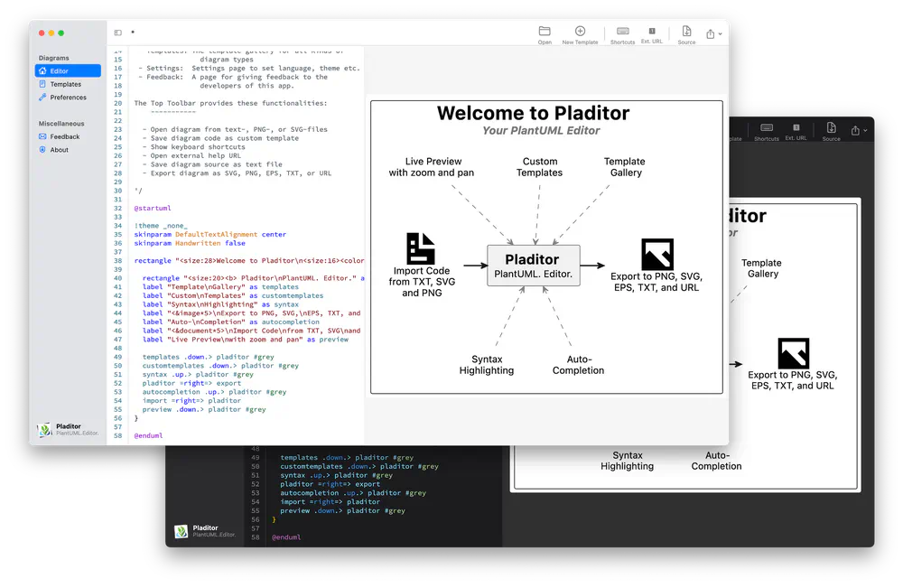The image size is (903, 588).
Task: Click Pladitor logo at sidebar bottom
Action: (45, 430)
